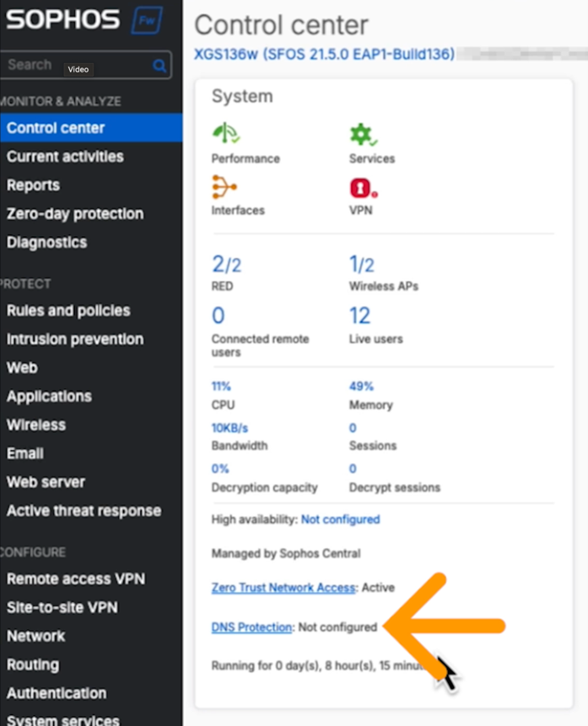Image resolution: width=588 pixels, height=726 pixels.
Task: Configure high availability via Not configured link
Action: (x=341, y=520)
